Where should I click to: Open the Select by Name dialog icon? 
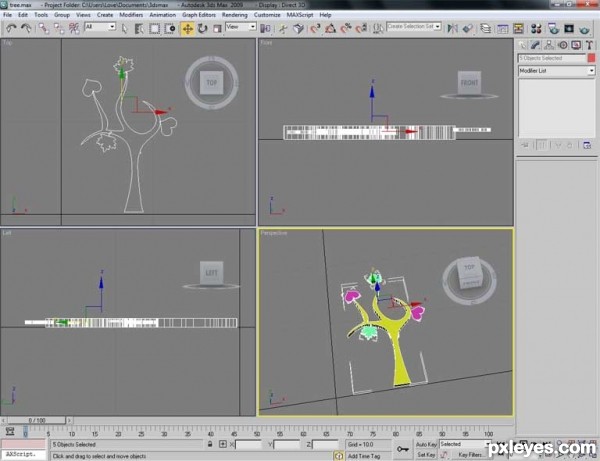point(139,29)
